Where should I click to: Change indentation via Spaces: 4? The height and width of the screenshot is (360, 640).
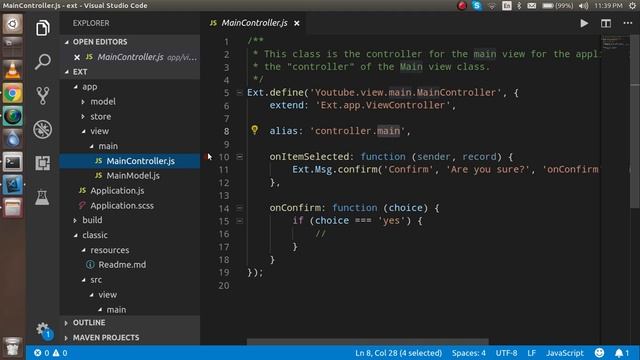click(469, 353)
